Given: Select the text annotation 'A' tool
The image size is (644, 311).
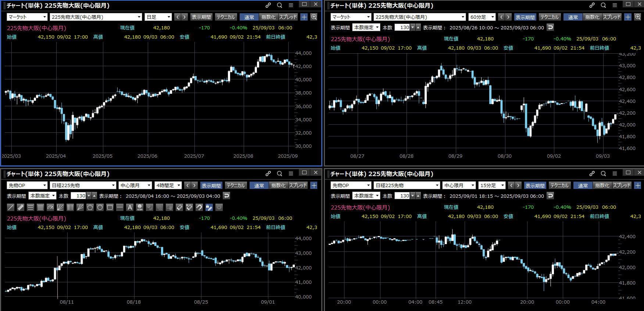Looking at the screenshot, I should point(130,207).
